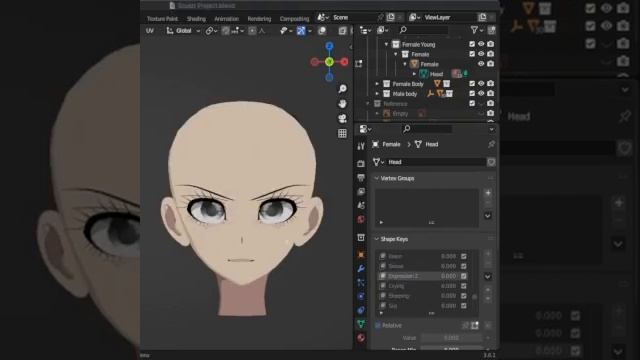Hide the Female Young collection with the eye

click(x=481, y=44)
